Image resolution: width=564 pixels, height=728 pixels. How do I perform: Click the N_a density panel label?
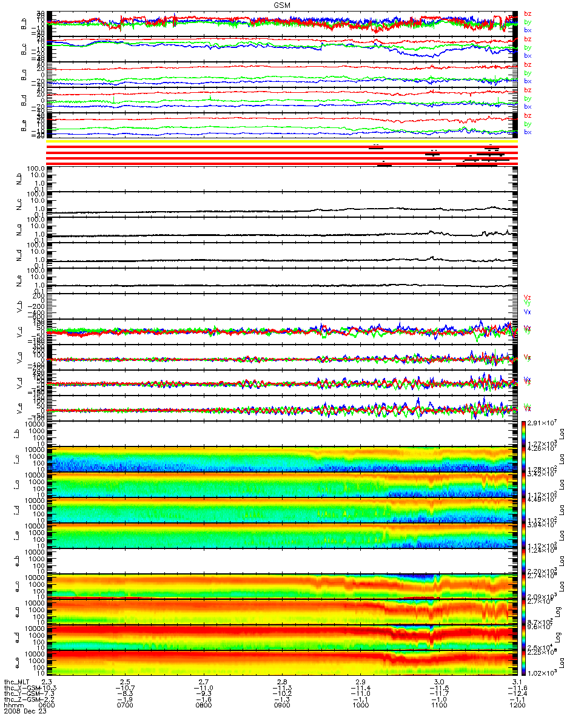[x=18, y=229]
